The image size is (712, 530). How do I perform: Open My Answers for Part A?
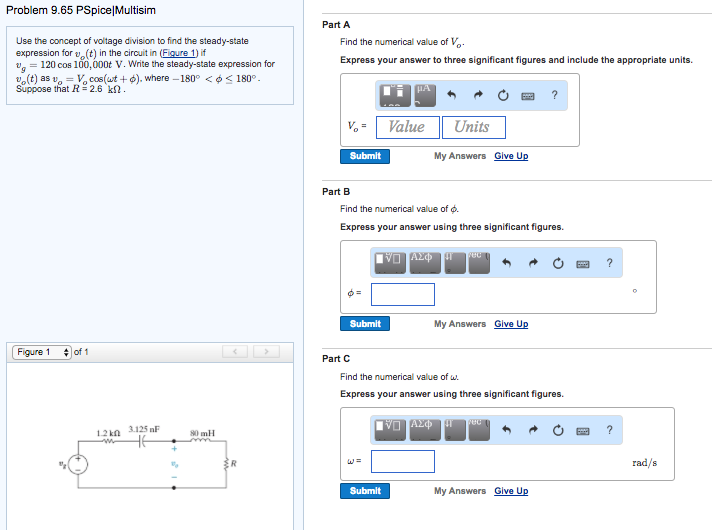pyautogui.click(x=460, y=156)
